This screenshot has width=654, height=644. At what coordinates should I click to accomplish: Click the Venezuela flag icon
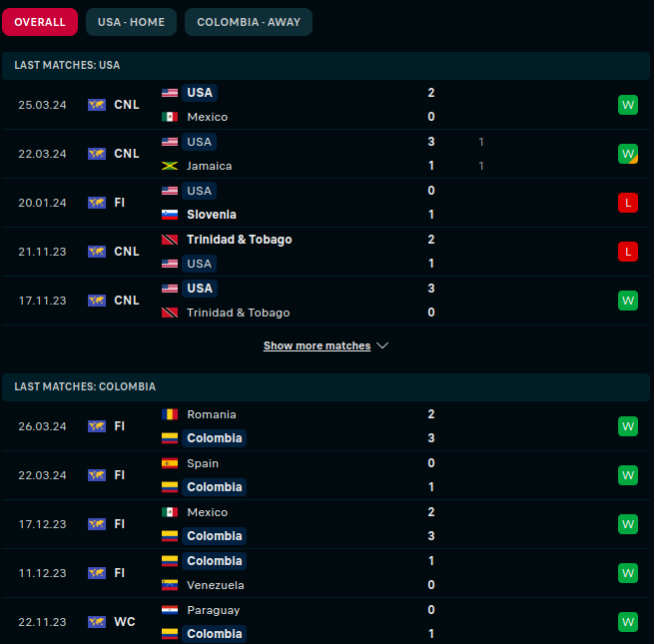click(x=170, y=585)
